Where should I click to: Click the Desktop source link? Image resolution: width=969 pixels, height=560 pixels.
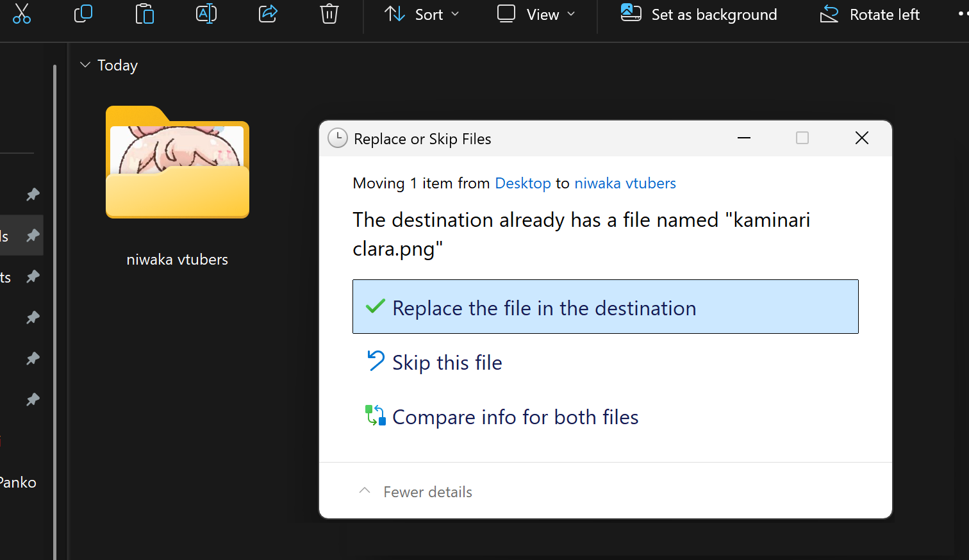click(522, 183)
